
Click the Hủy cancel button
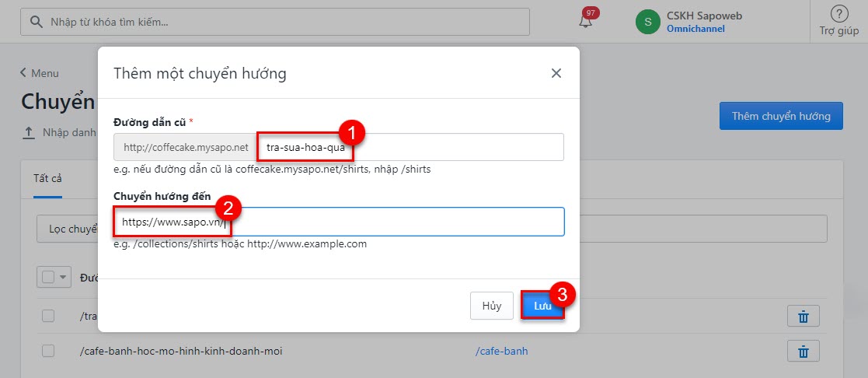click(491, 306)
